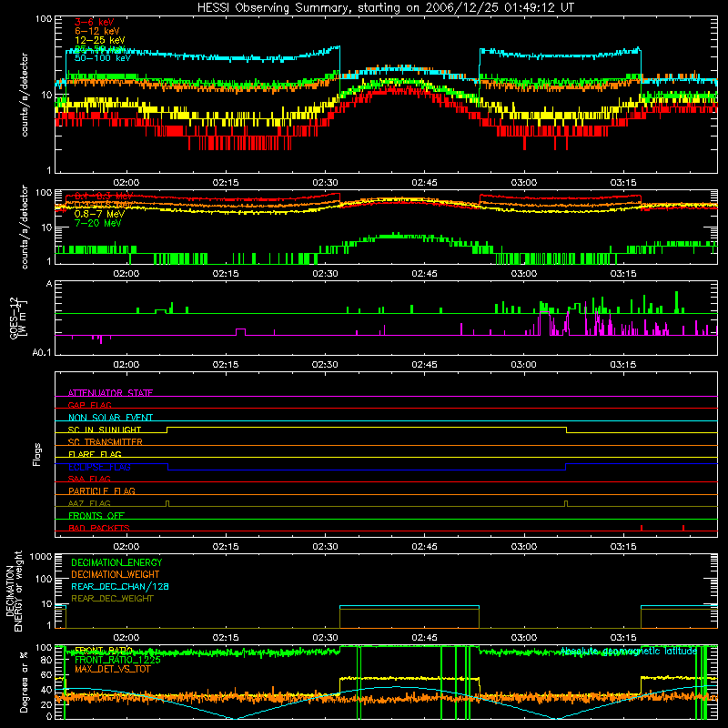This screenshot has width=728, height=728.
Task: Select the 3-6 keV legend label
Action: click(x=95, y=22)
